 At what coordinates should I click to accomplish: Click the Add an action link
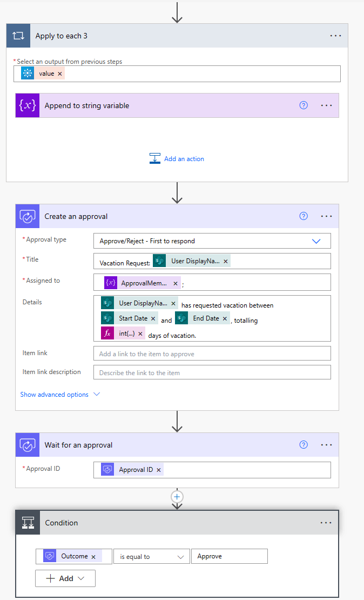[177, 158]
